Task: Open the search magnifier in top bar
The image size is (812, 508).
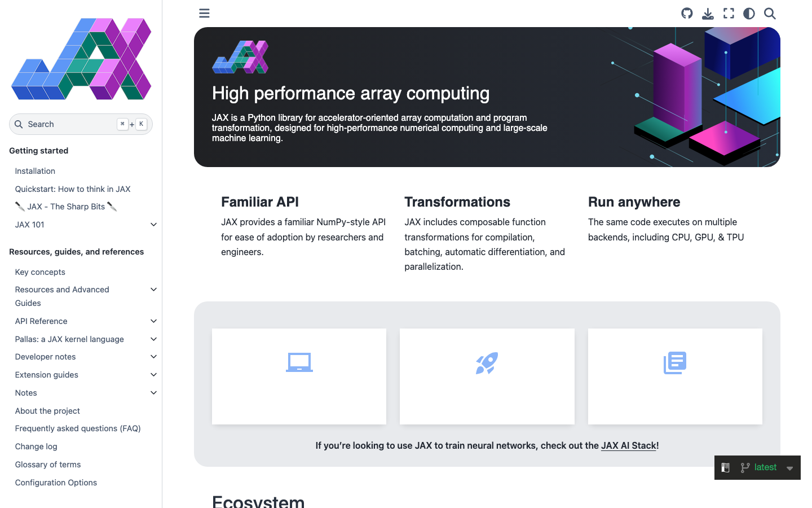Action: point(770,14)
